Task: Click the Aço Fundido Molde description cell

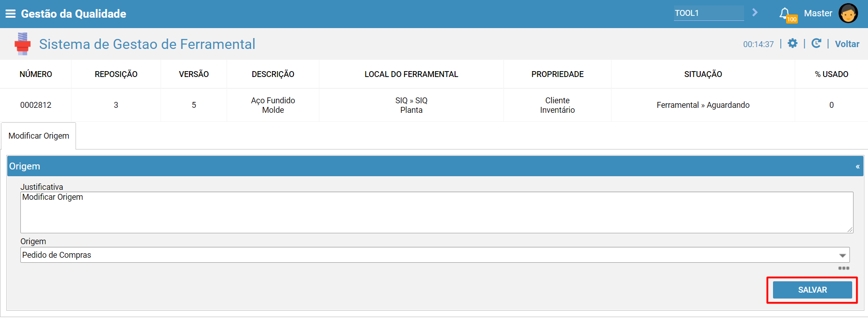Action: (273, 105)
